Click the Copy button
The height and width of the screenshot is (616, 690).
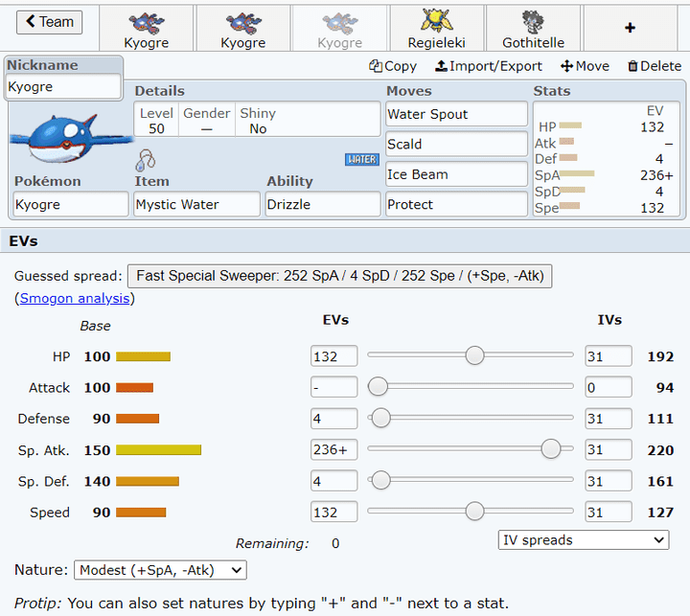[393, 66]
